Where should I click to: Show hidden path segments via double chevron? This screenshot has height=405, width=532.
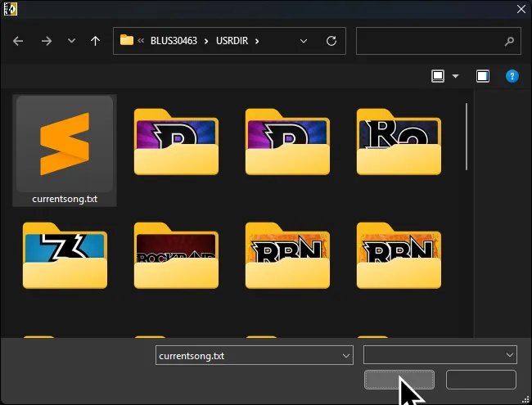(x=141, y=41)
